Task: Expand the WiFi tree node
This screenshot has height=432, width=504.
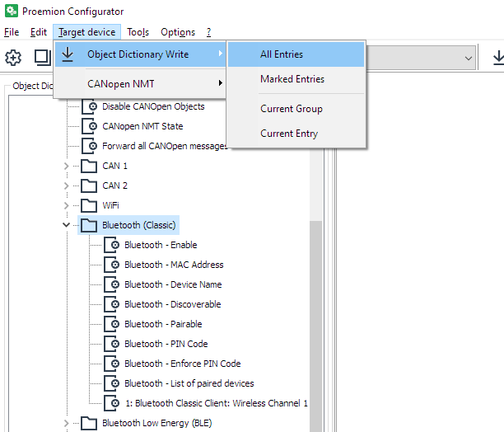Action: click(x=67, y=205)
